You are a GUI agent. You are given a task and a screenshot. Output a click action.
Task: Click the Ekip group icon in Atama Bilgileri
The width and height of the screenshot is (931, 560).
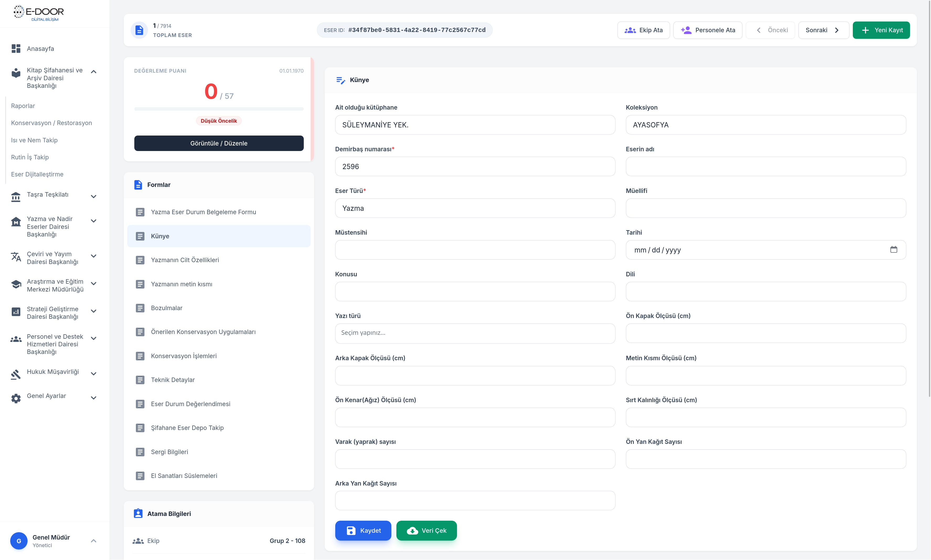(x=138, y=541)
